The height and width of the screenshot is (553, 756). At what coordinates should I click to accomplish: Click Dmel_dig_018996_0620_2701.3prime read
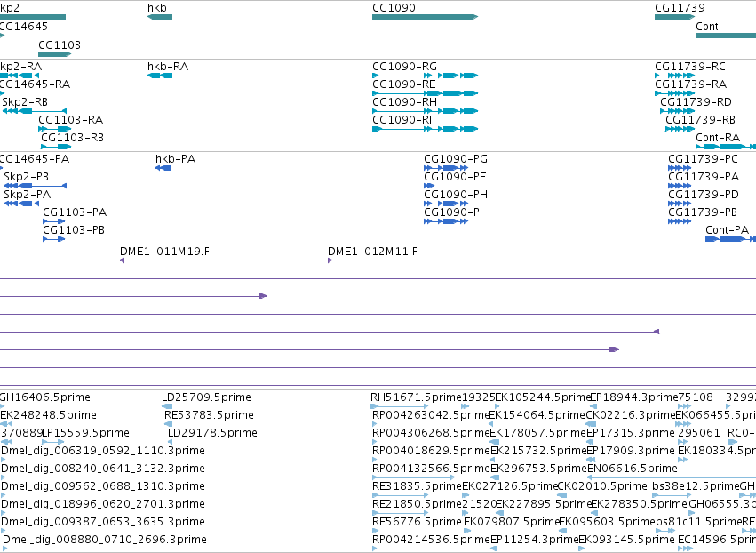pos(3,513)
